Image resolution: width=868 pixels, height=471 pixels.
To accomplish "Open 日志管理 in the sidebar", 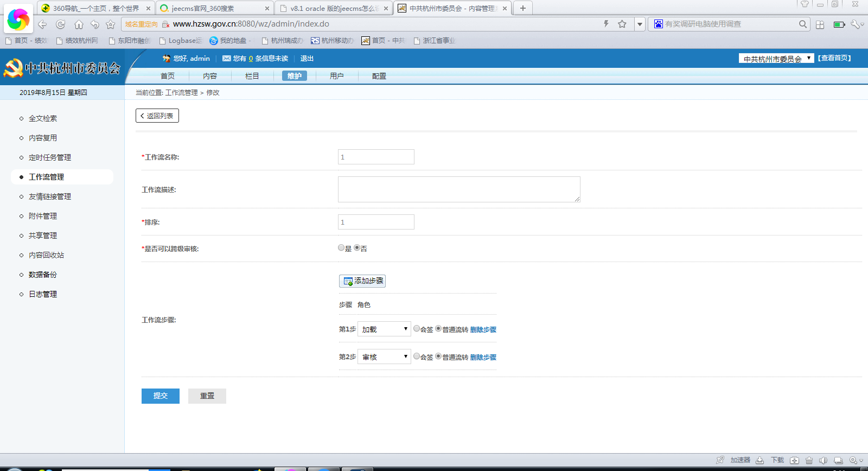I will (x=43, y=294).
